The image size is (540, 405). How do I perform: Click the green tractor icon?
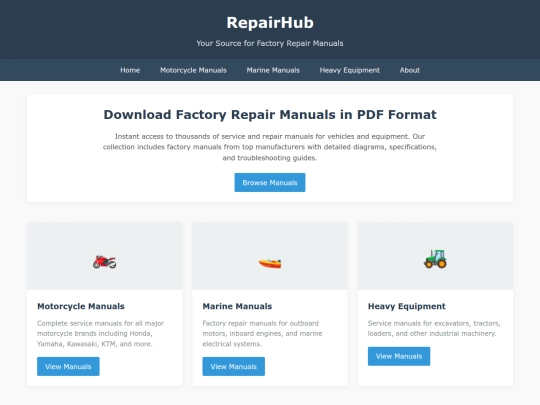click(x=435, y=259)
